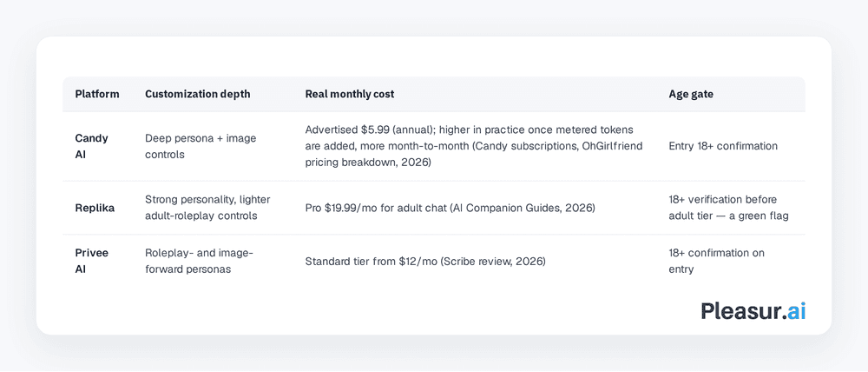This screenshot has width=868, height=372.
Task: Select '18+ confirmation on entry' cell
Action: 716,261
